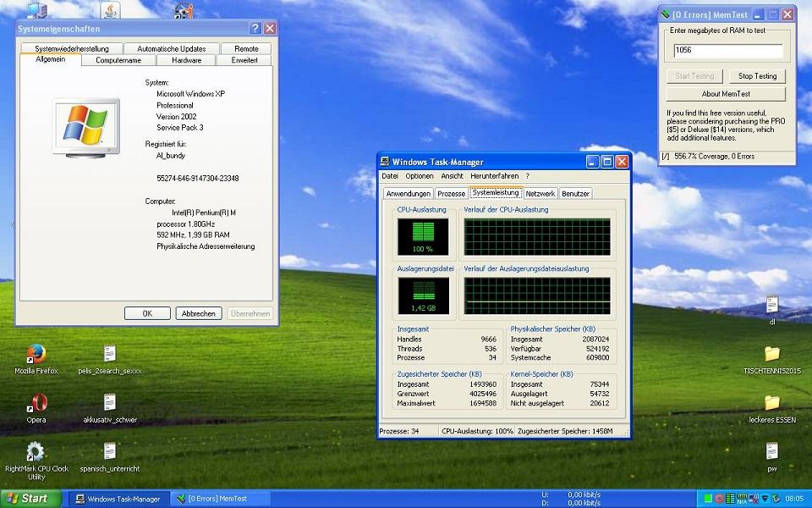Click the CPU-Auslastung history graph

pos(537,237)
